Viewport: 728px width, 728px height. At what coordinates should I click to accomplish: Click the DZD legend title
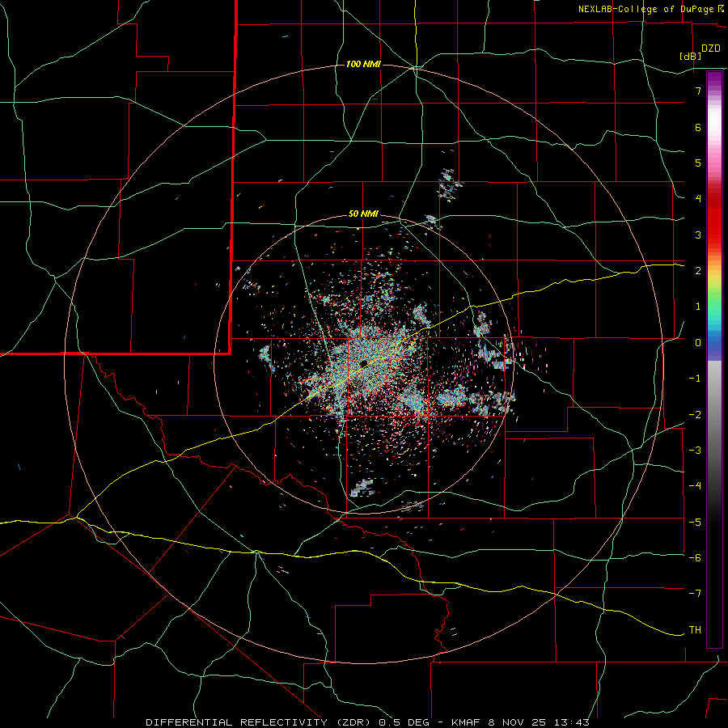tap(711, 49)
